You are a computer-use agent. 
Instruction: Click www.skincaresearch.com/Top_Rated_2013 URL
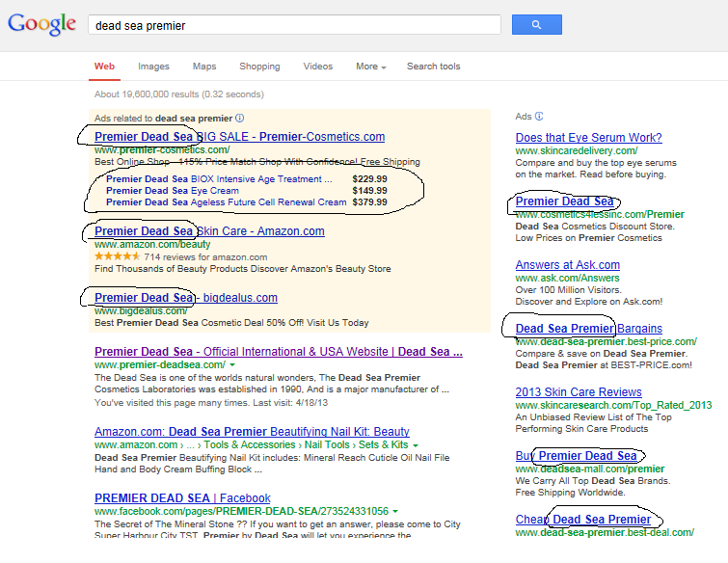click(x=613, y=405)
